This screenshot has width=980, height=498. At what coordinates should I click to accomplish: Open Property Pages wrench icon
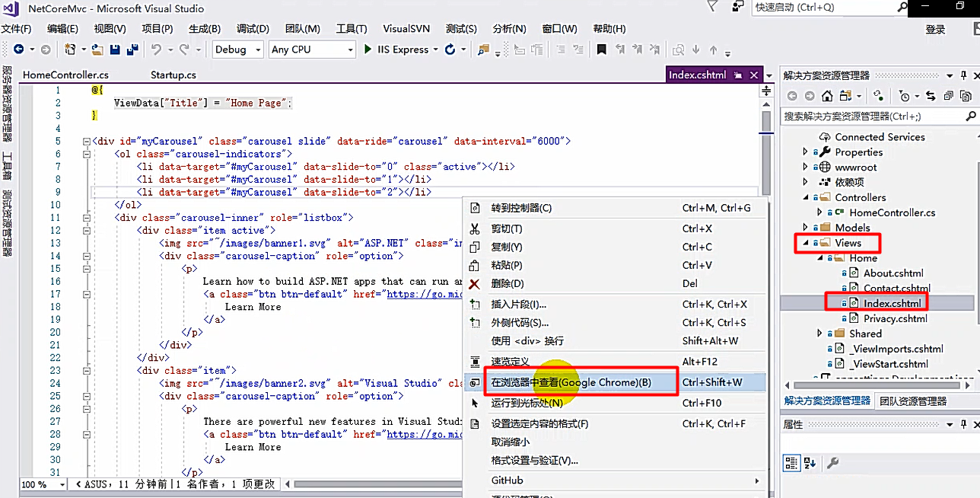(x=833, y=463)
